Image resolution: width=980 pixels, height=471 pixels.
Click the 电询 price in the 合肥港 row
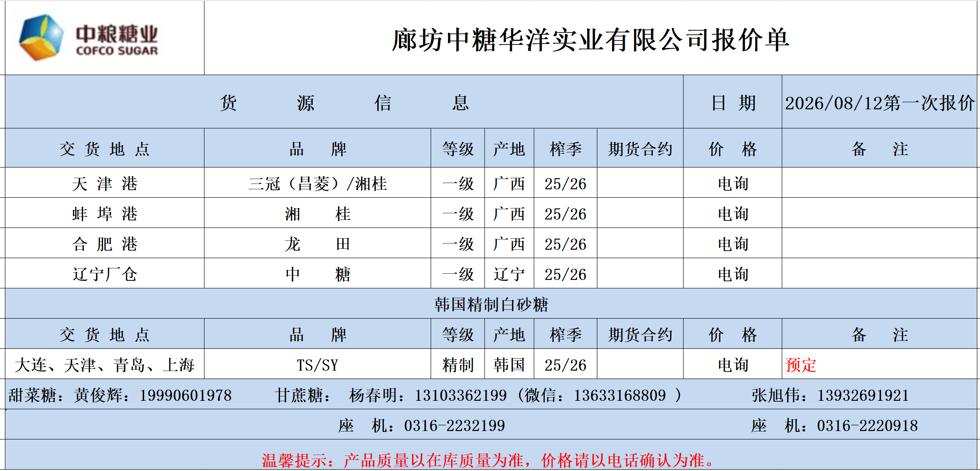pyautogui.click(x=733, y=244)
